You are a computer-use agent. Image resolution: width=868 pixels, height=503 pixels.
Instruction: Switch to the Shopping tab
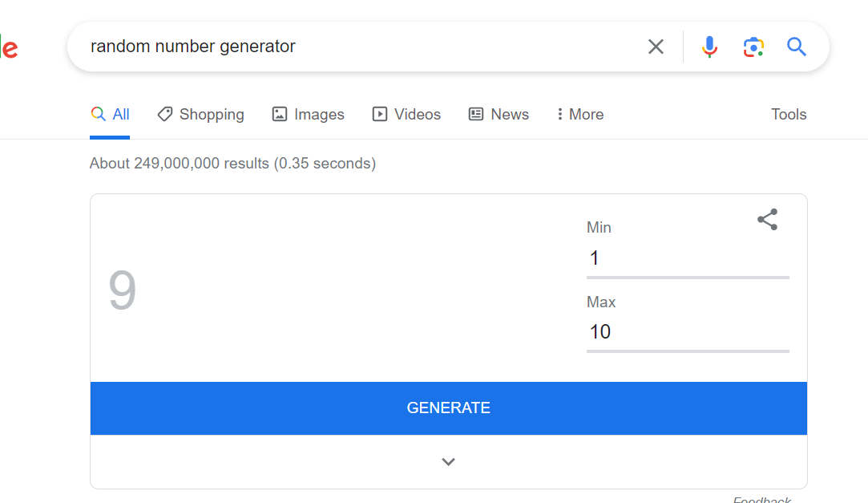(x=201, y=114)
